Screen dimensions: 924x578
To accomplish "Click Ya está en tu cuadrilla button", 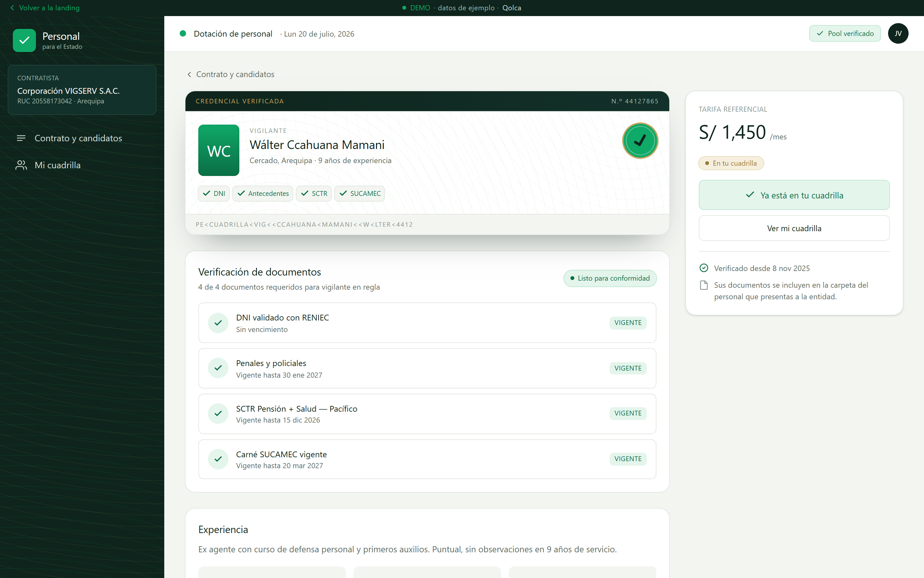I will 794,195.
